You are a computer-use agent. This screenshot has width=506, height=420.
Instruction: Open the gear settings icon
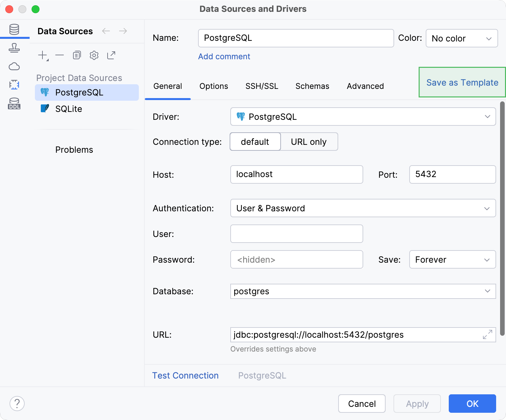tap(94, 55)
